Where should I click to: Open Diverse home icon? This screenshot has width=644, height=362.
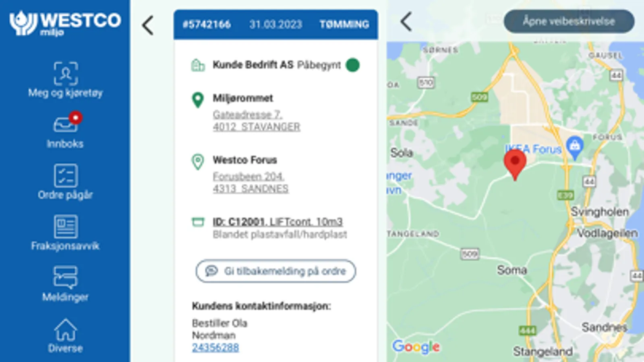[66, 329]
